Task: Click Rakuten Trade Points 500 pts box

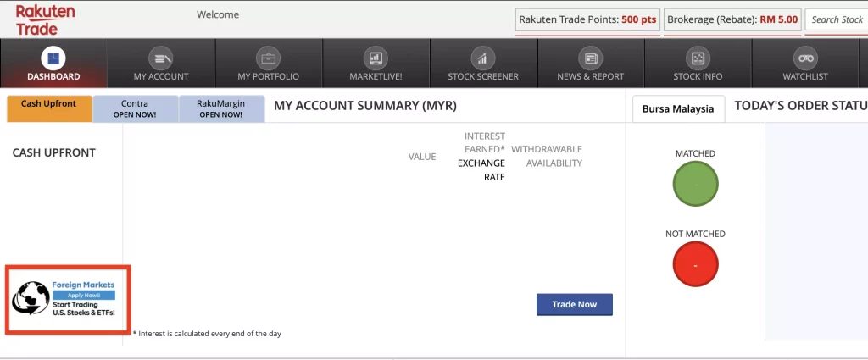Action: pyautogui.click(x=587, y=20)
